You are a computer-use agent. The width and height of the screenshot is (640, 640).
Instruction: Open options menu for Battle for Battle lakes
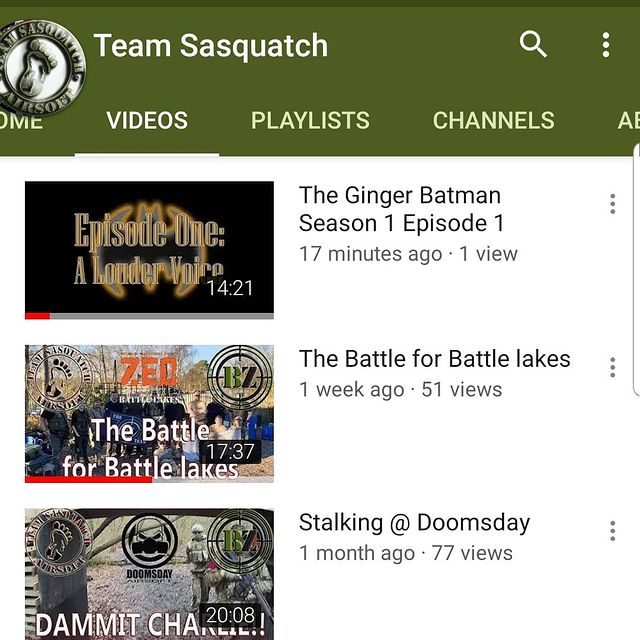click(612, 367)
